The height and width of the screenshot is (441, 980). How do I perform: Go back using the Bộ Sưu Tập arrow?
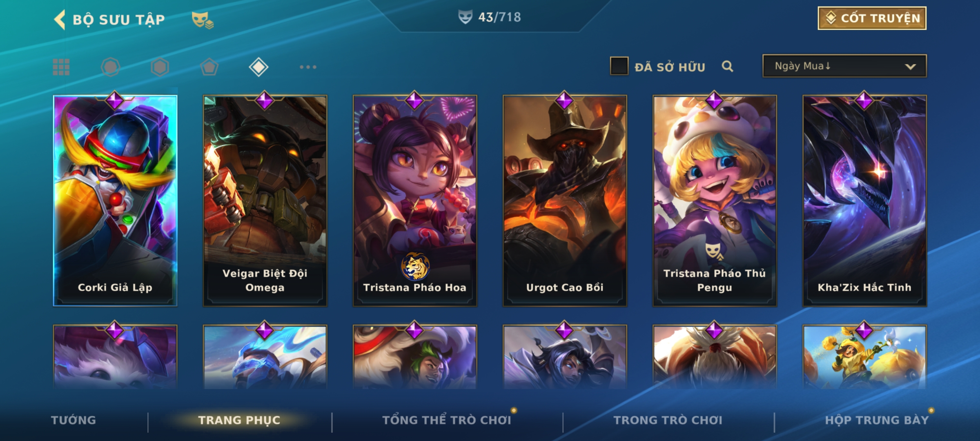[x=60, y=20]
